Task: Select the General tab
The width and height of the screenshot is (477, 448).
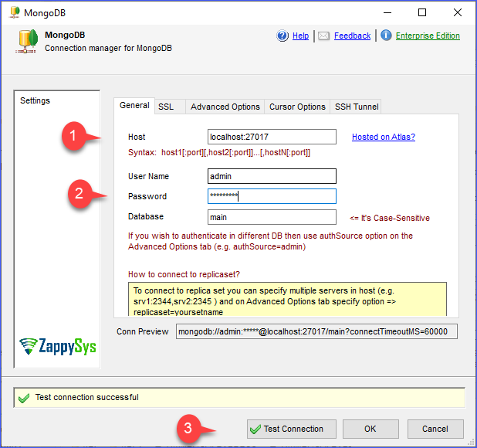Action: (134, 105)
